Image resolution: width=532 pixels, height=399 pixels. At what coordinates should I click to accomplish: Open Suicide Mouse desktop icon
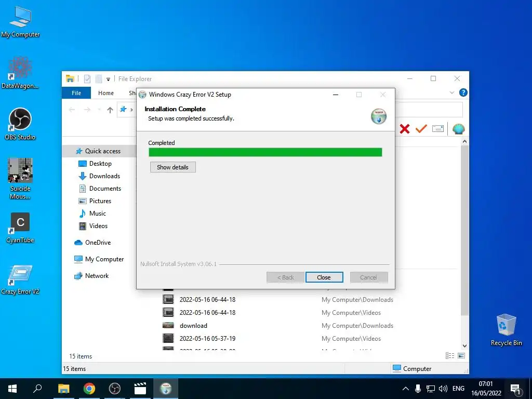click(x=20, y=179)
